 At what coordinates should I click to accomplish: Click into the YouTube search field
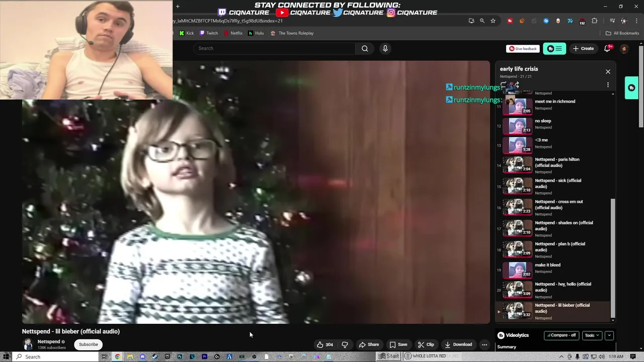(274, 48)
